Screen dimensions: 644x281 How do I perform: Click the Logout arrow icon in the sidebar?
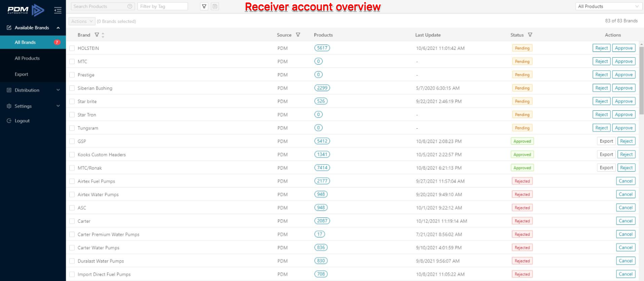point(9,121)
